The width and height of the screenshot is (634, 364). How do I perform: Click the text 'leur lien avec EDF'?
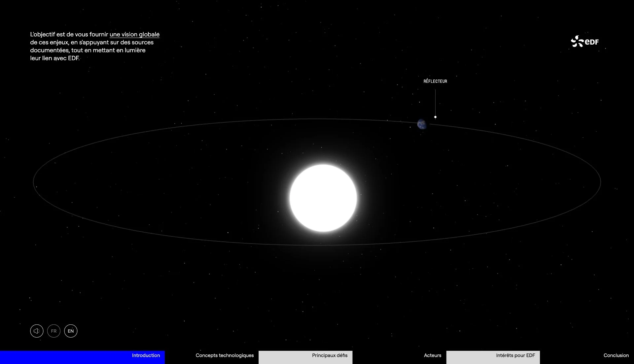[54, 58]
